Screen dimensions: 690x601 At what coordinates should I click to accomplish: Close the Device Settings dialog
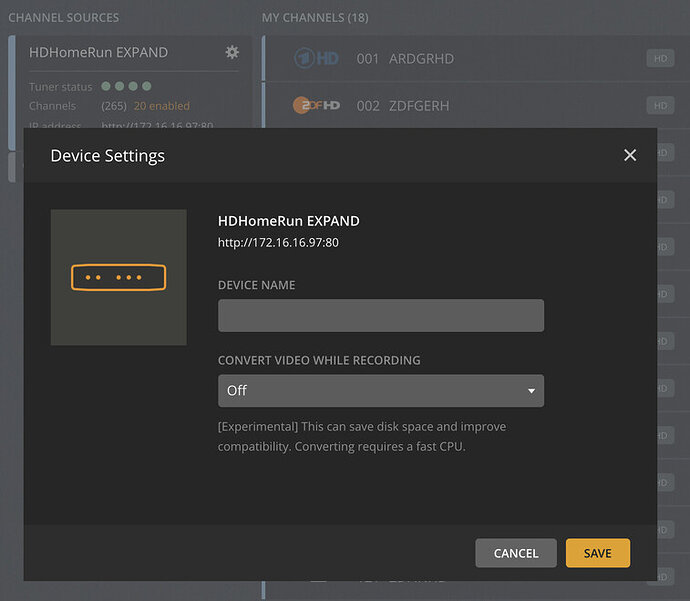[630, 155]
